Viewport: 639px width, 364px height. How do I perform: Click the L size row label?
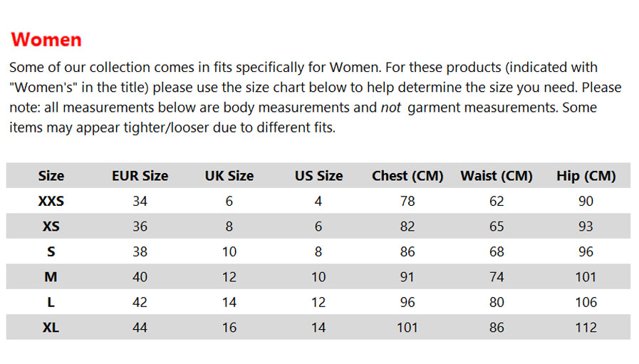(x=51, y=302)
